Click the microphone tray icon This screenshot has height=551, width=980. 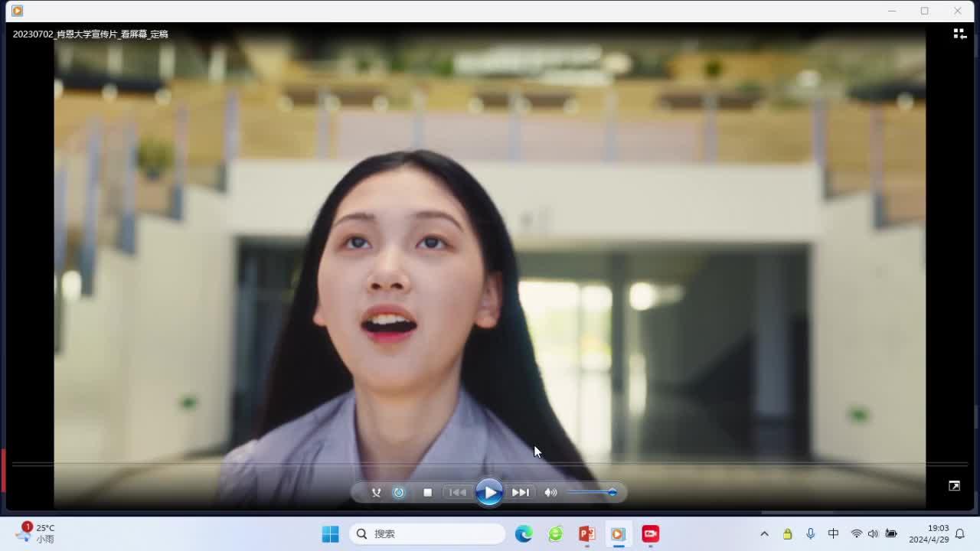(x=810, y=534)
